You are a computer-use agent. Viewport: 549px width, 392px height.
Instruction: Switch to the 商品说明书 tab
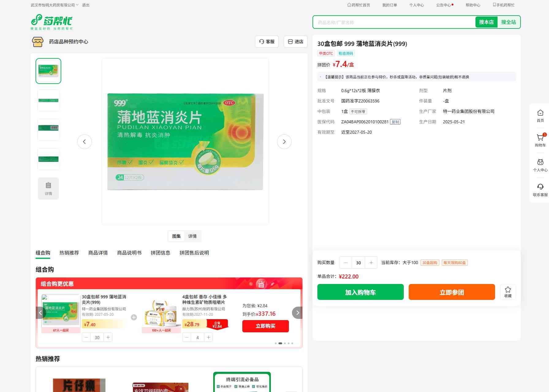(129, 253)
